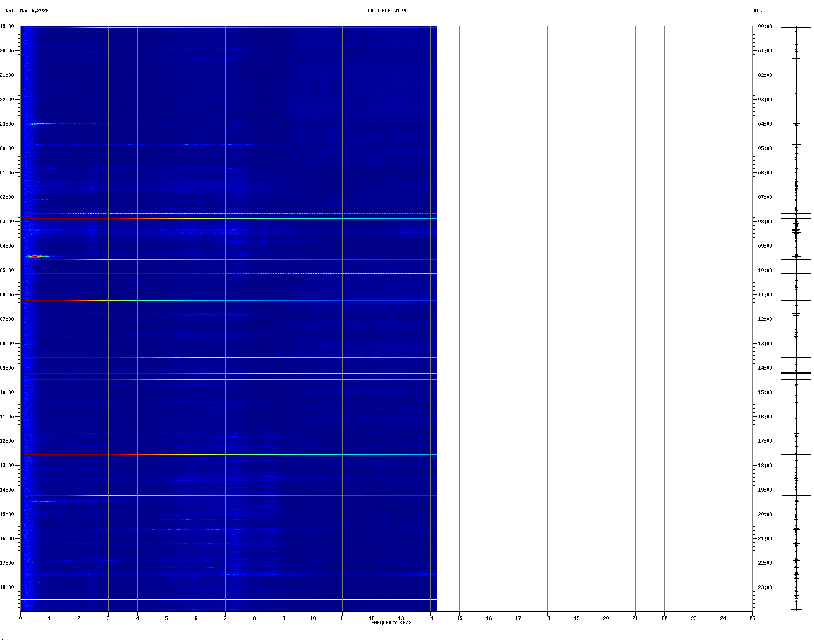This screenshot has height=644, width=814.
Task: Click the Mar16,2026 date label
Action: coord(34,11)
